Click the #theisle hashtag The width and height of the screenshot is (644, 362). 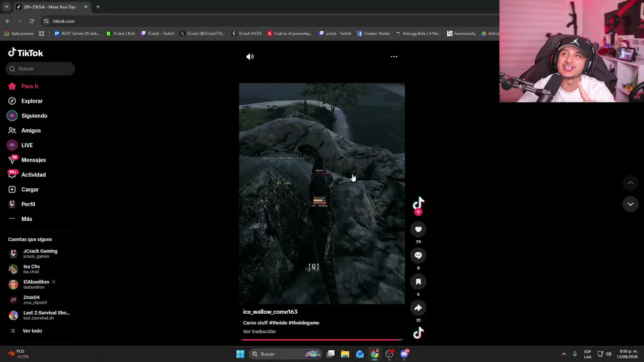[278, 323]
